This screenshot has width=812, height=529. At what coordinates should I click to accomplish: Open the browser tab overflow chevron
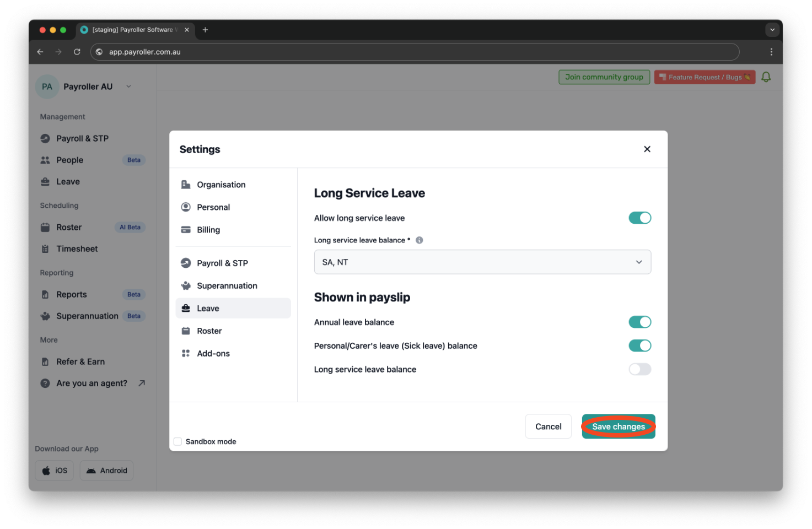pyautogui.click(x=772, y=30)
